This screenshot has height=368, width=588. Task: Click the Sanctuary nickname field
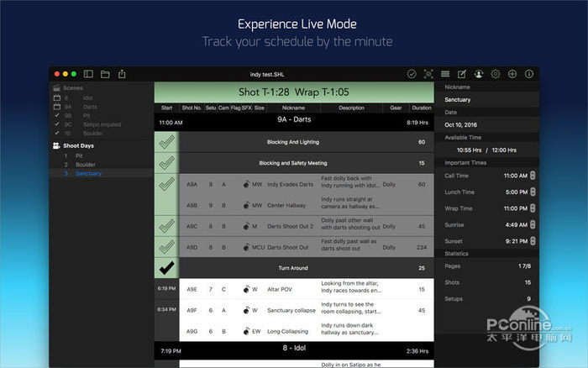pyautogui.click(x=487, y=99)
